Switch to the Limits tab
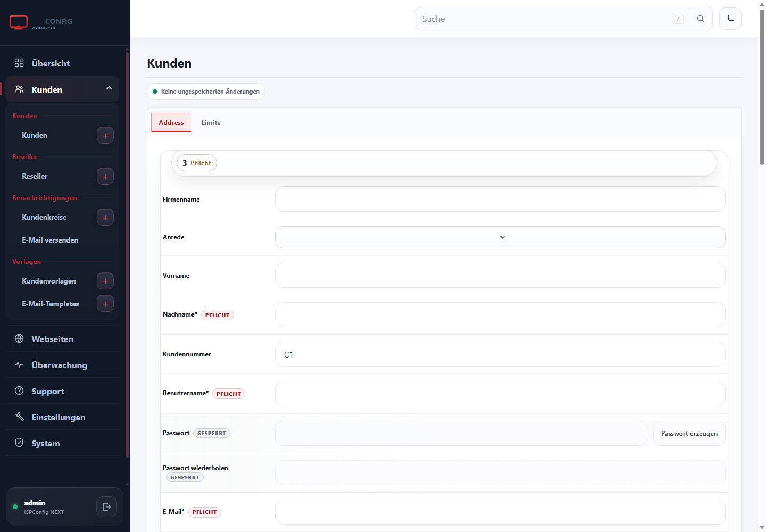This screenshot has height=532, width=766. pyautogui.click(x=211, y=122)
